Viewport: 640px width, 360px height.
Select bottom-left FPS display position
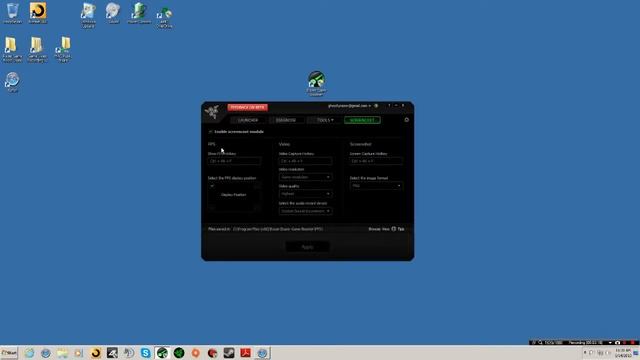point(212,208)
